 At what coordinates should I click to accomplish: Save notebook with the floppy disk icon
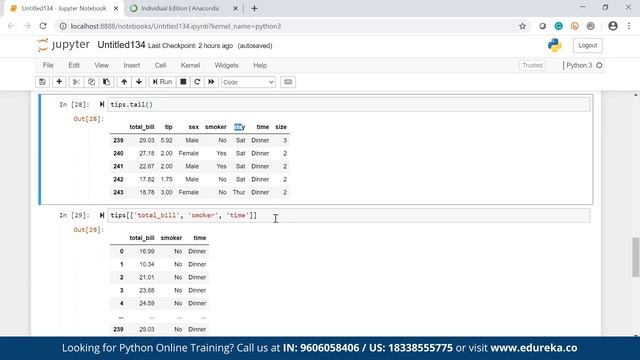(x=42, y=82)
